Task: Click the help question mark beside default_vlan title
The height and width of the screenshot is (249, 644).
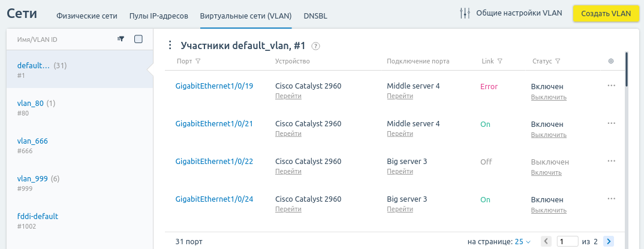Action: [x=315, y=46]
